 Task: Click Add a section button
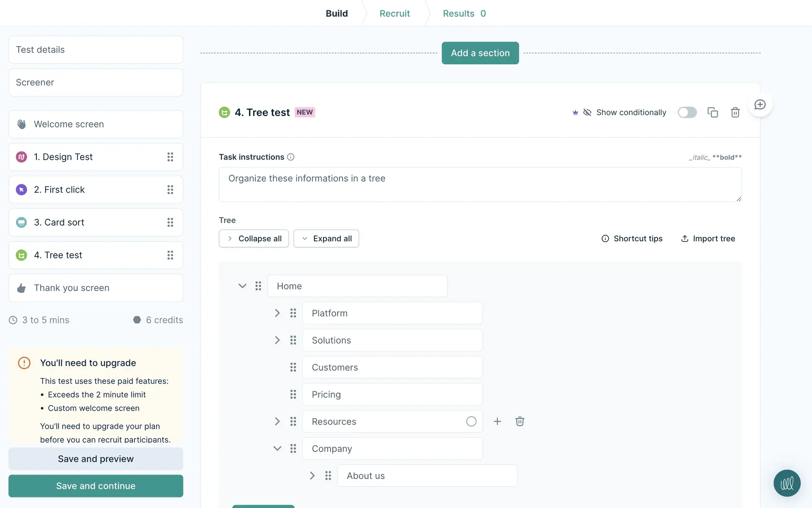(x=480, y=53)
